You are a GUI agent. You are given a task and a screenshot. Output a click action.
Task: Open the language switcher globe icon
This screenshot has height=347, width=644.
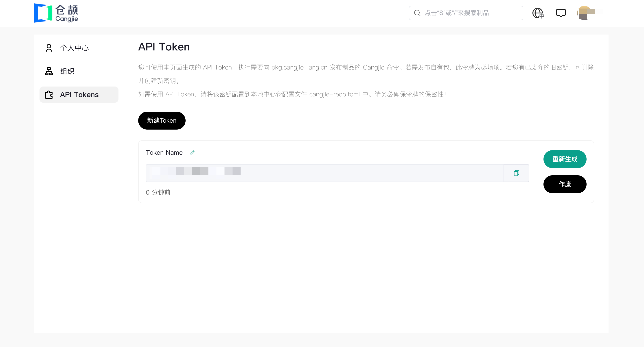[538, 13]
